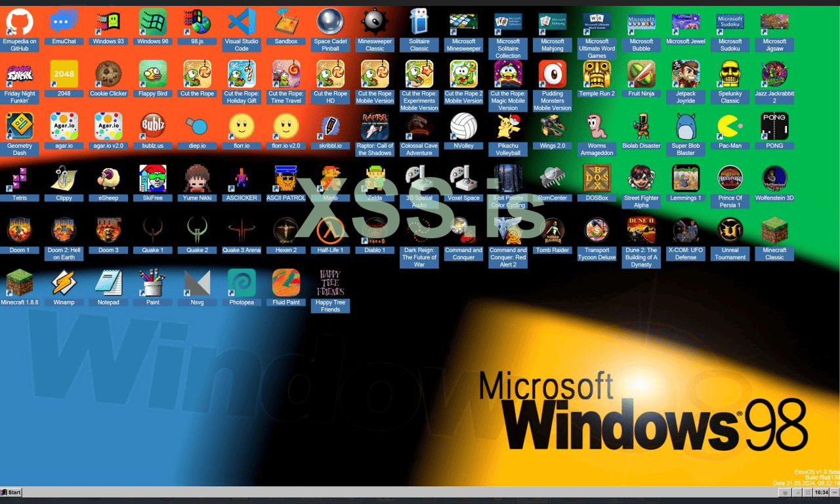Screen dimensions: 840x504
Task: Launch Microsoft Sudoku
Action: tap(730, 22)
